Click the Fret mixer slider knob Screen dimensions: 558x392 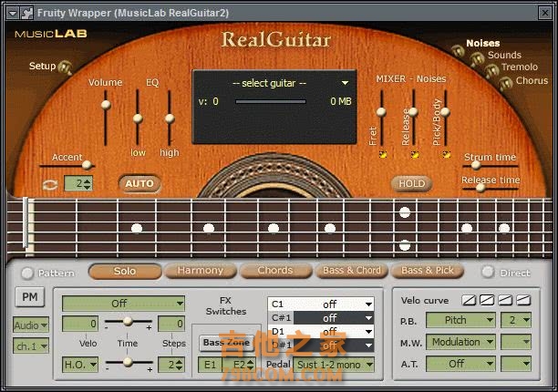coord(381,112)
